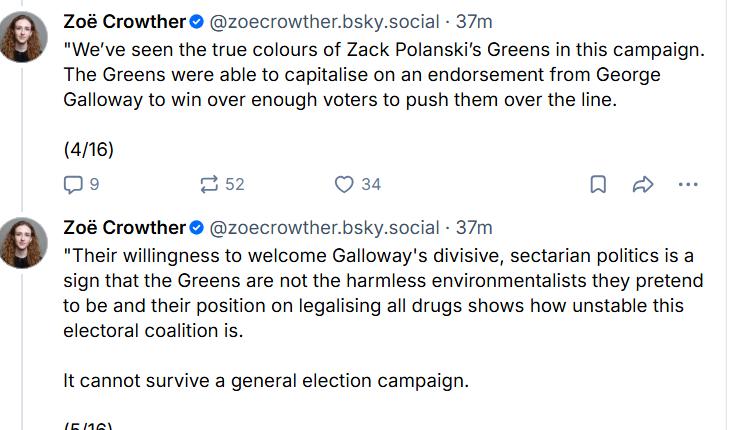Click the 37m timestamp on the second post

point(474,227)
